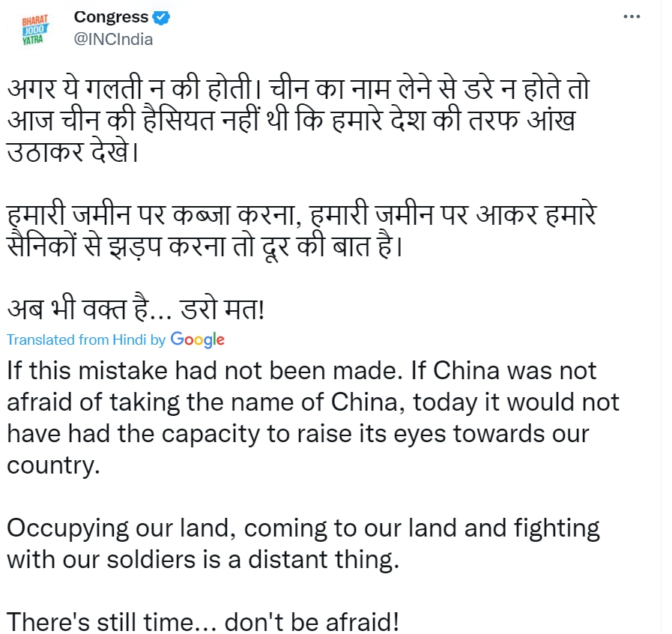Viewport: 672px width, 634px height.
Task: Click English line 'If this mistake had not been made'
Action: pos(301,370)
